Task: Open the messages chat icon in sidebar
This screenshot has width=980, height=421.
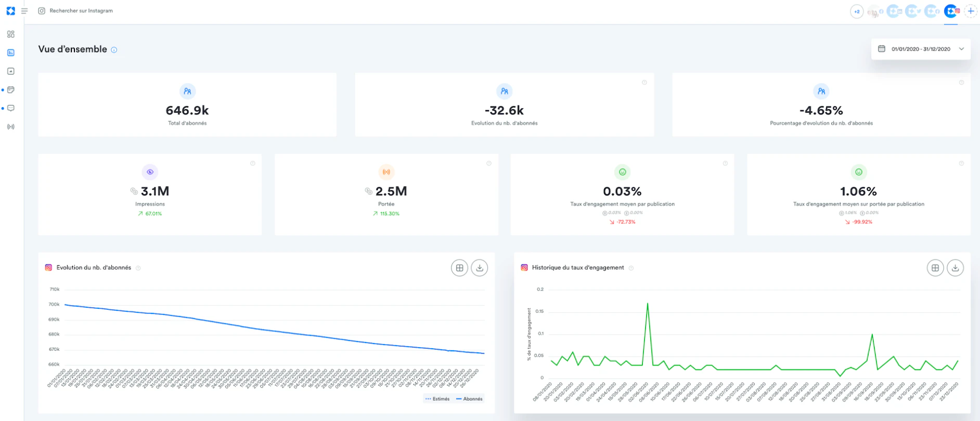Action: [11, 108]
